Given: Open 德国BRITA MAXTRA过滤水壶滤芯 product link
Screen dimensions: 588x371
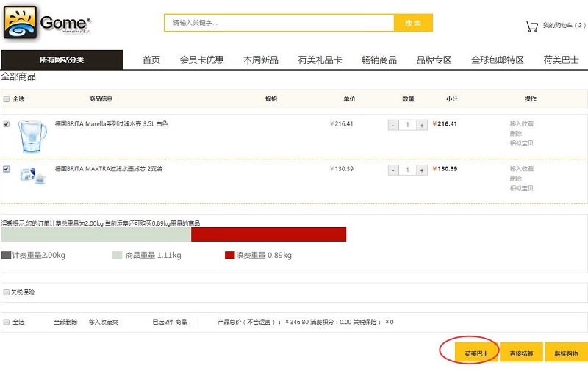Looking at the screenshot, I should 109,169.
